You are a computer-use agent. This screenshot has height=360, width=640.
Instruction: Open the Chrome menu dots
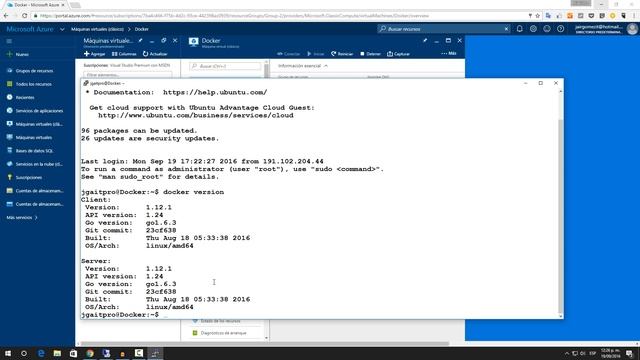[x=634, y=16]
